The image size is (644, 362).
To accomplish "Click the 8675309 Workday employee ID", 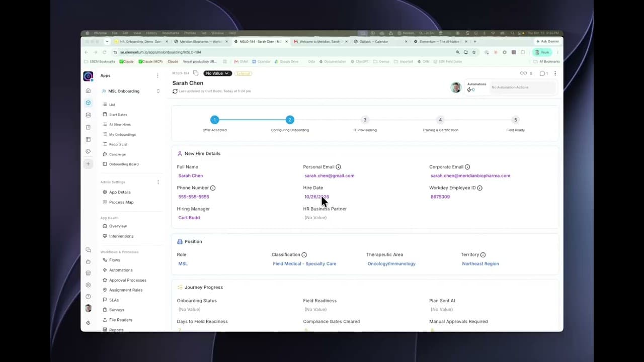I will click(440, 197).
